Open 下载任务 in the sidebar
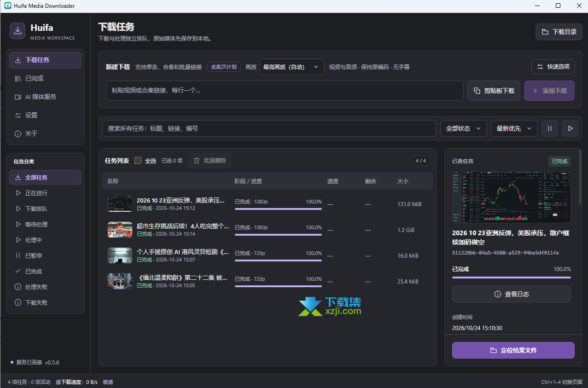 click(45, 60)
